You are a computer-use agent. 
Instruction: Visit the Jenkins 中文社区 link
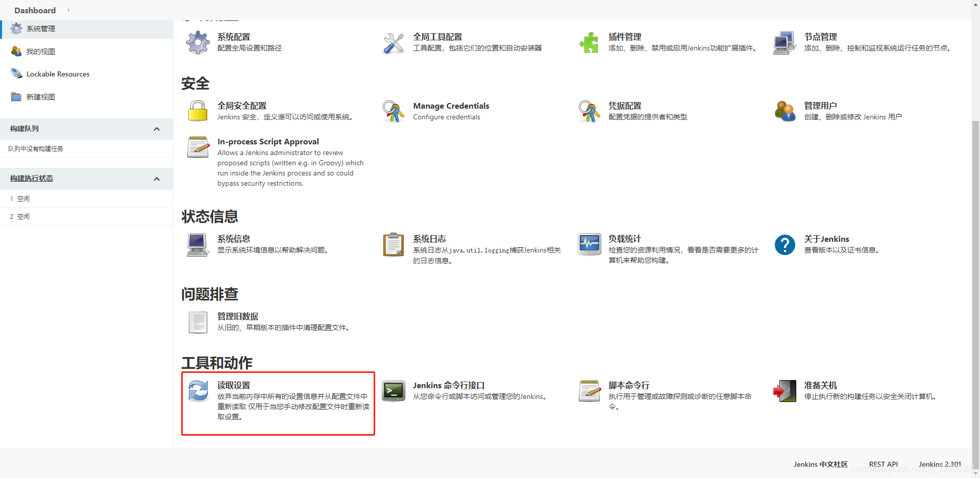(x=820, y=464)
